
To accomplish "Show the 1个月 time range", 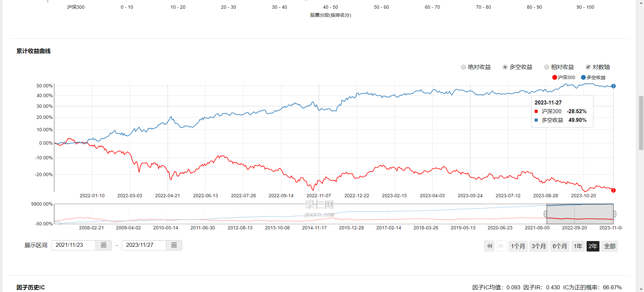I will click(x=518, y=246).
